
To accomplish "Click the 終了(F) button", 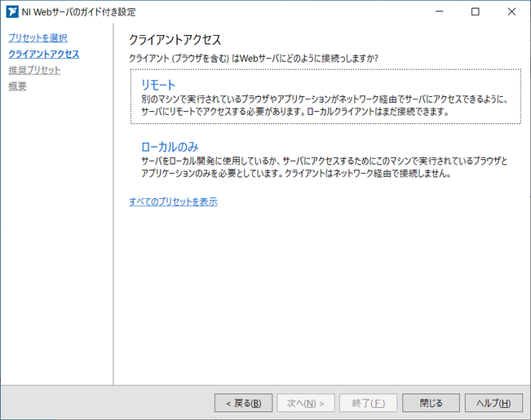I will click(369, 403).
